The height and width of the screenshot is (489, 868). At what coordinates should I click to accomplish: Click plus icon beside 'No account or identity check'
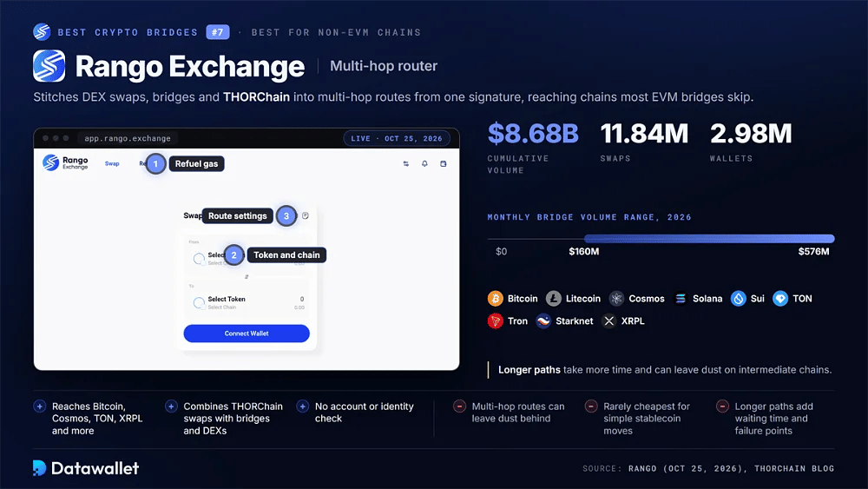click(x=302, y=406)
